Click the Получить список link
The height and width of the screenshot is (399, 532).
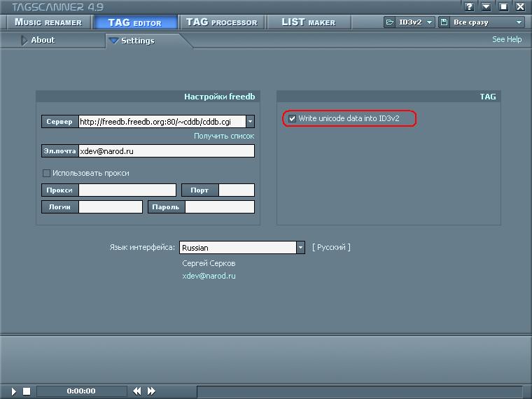pos(224,136)
